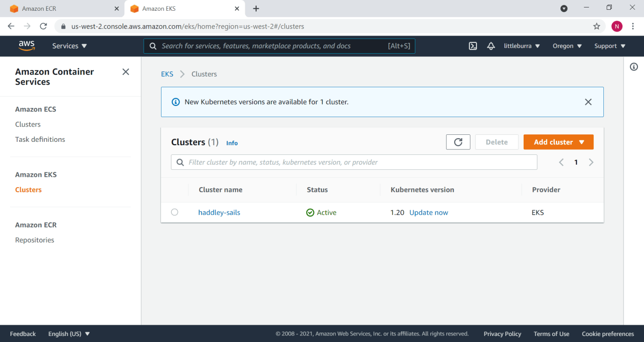Close the Amazon ECR browser tab
Viewport: 644px width, 342px height.
point(117,8)
